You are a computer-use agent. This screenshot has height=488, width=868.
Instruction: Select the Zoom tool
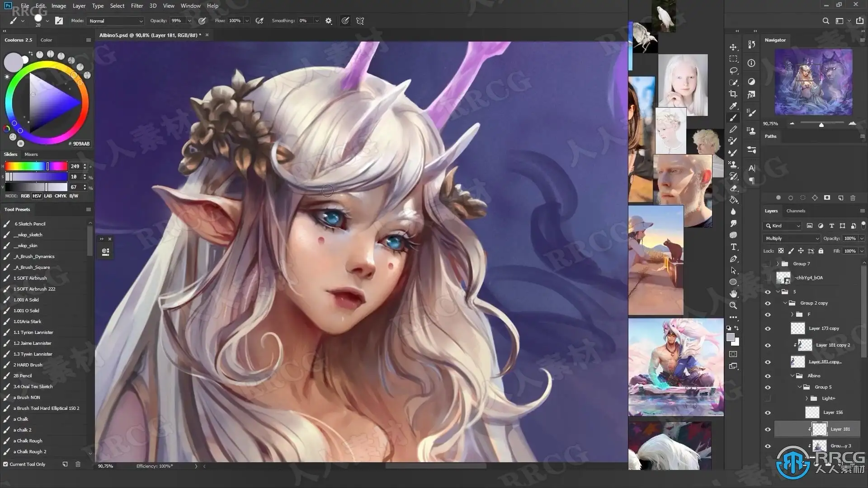pyautogui.click(x=733, y=305)
